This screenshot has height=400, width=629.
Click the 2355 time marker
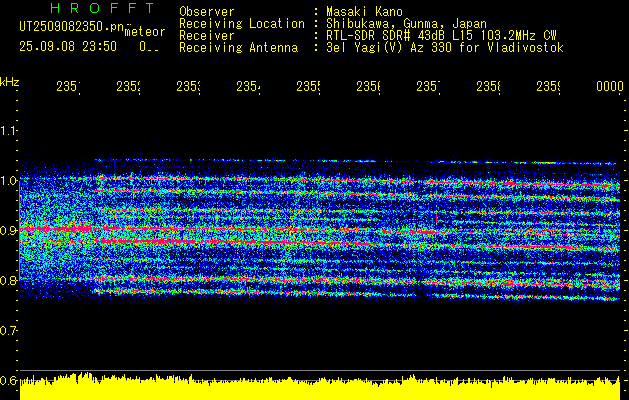point(308,86)
